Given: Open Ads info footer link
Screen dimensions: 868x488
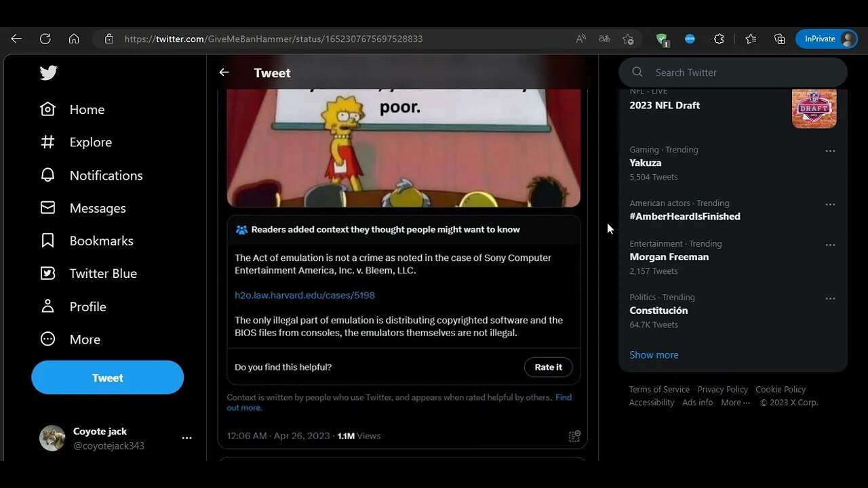Looking at the screenshot, I should (x=698, y=403).
